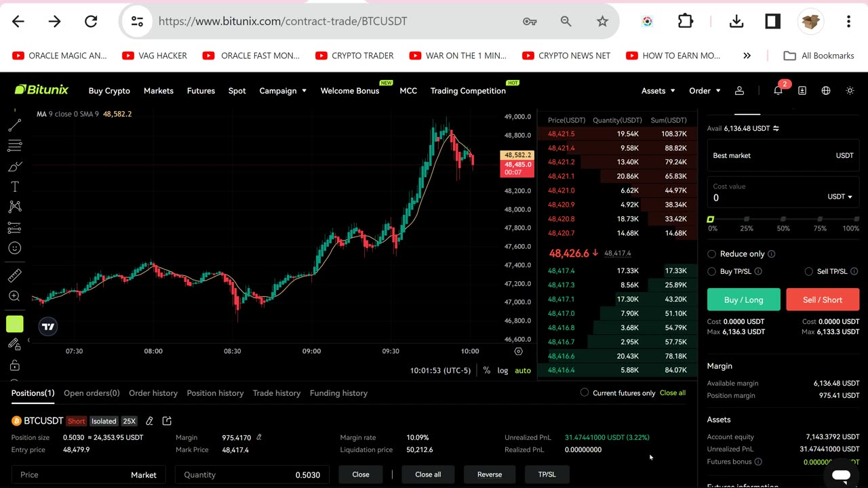Toggle log scale on chart
This screenshot has height=488, width=868.
pos(502,370)
